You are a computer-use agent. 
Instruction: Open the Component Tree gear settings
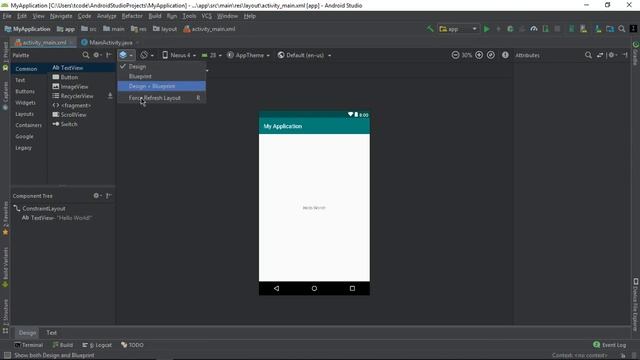click(x=97, y=196)
